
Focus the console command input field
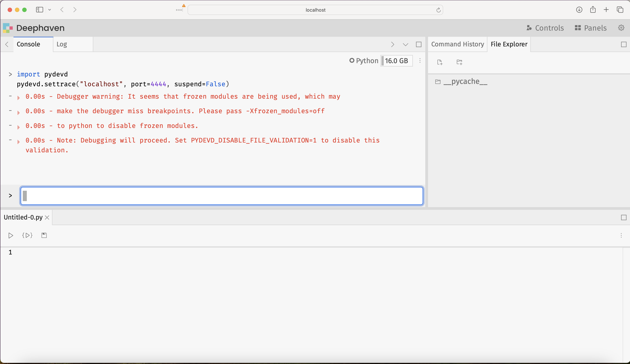click(221, 196)
